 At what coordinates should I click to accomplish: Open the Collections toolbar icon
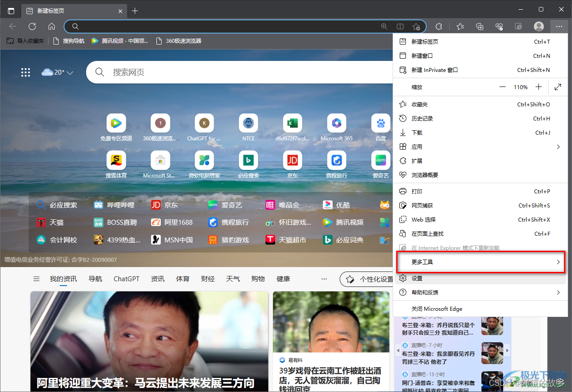[480, 26]
